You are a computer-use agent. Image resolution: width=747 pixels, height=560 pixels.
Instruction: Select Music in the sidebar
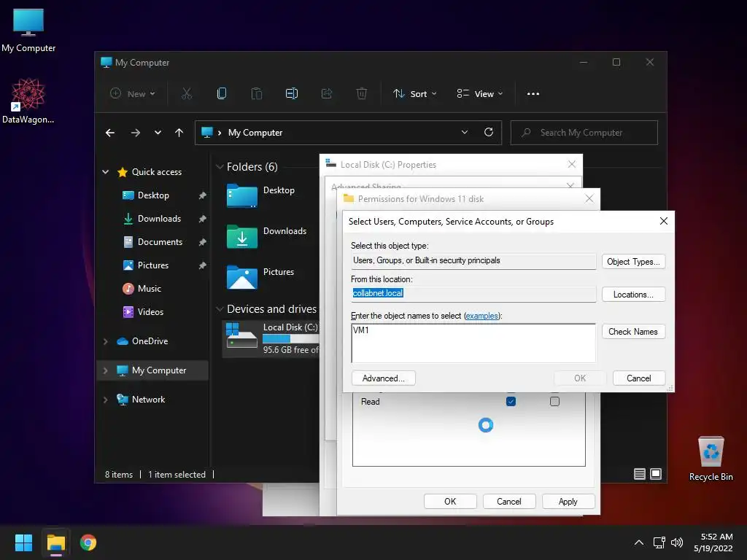click(149, 289)
